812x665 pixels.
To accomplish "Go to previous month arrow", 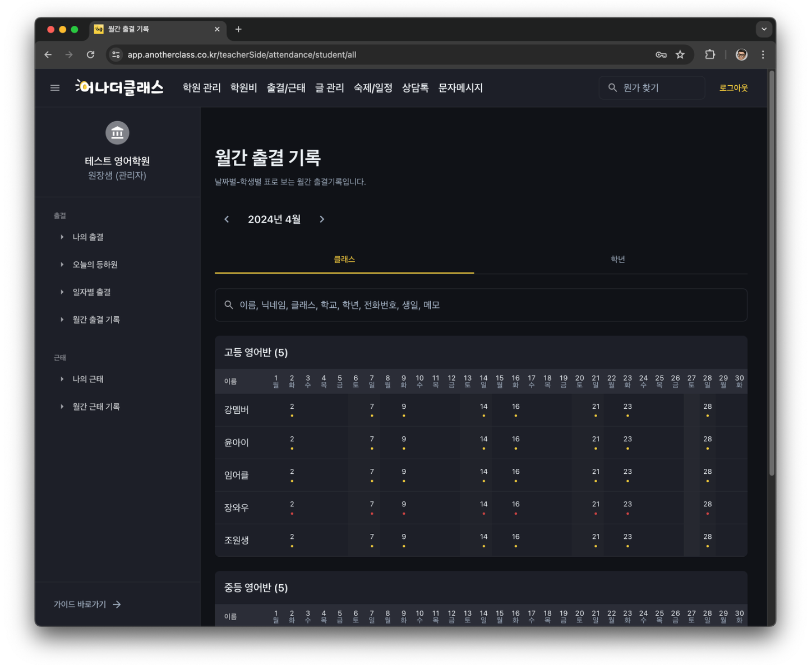I will coord(227,219).
